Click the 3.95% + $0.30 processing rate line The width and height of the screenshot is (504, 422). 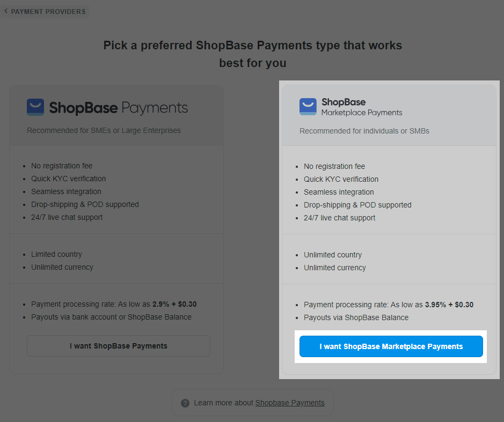[x=389, y=305]
